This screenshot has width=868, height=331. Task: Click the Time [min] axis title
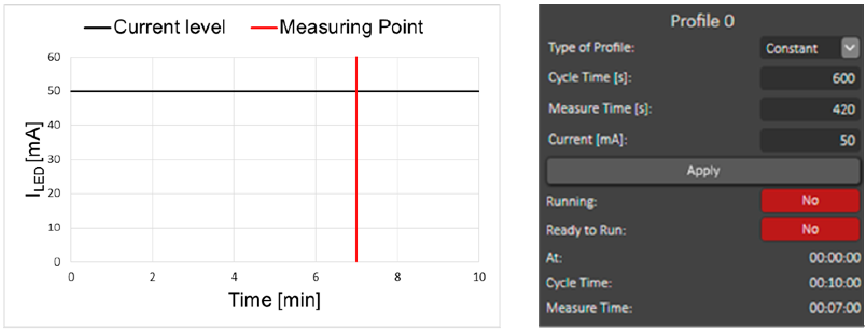pos(275,300)
